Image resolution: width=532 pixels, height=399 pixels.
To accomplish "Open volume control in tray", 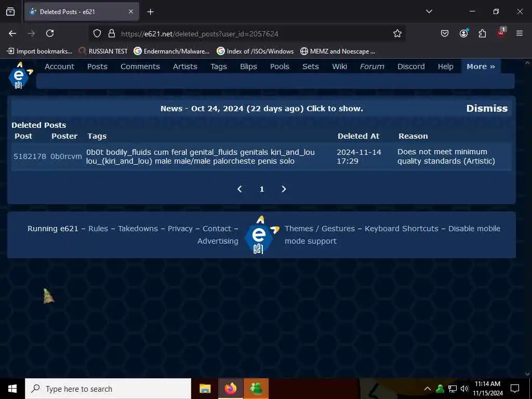I will pyautogui.click(x=464, y=389).
